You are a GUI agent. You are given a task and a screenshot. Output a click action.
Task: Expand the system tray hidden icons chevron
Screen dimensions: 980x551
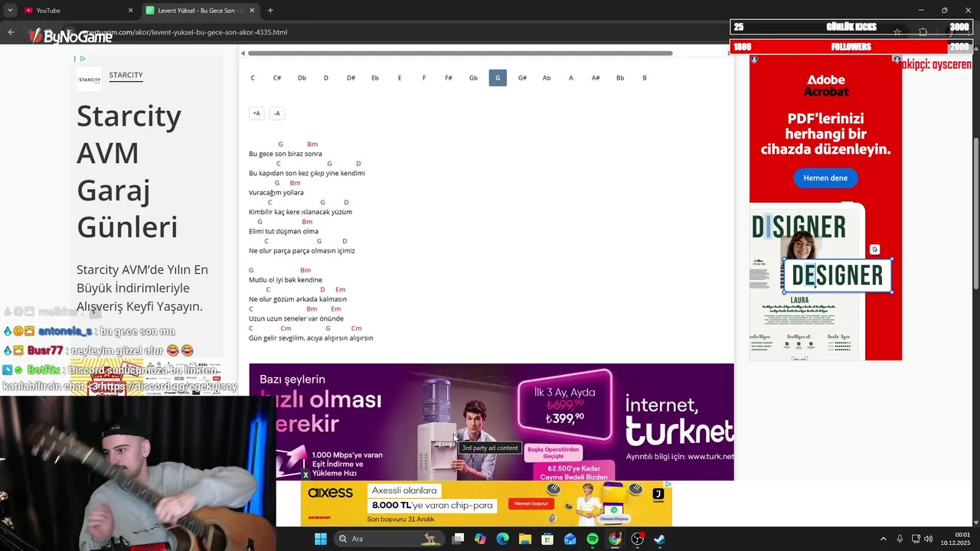(883, 539)
